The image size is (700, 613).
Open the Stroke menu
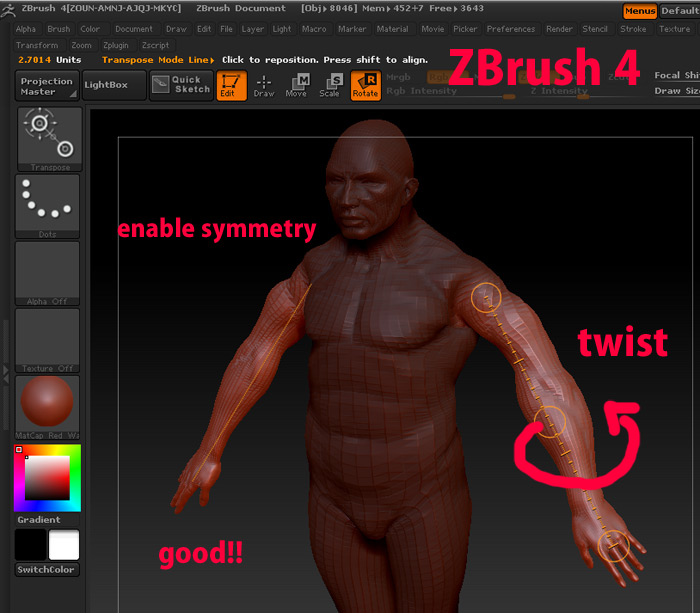point(633,29)
